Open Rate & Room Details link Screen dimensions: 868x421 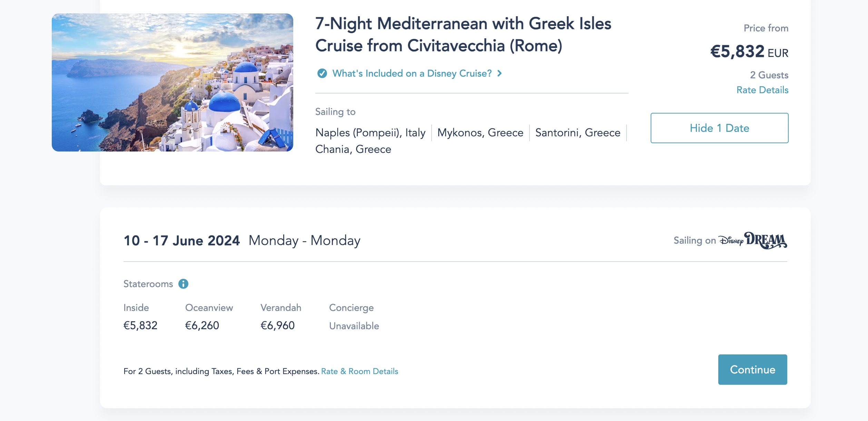point(359,371)
